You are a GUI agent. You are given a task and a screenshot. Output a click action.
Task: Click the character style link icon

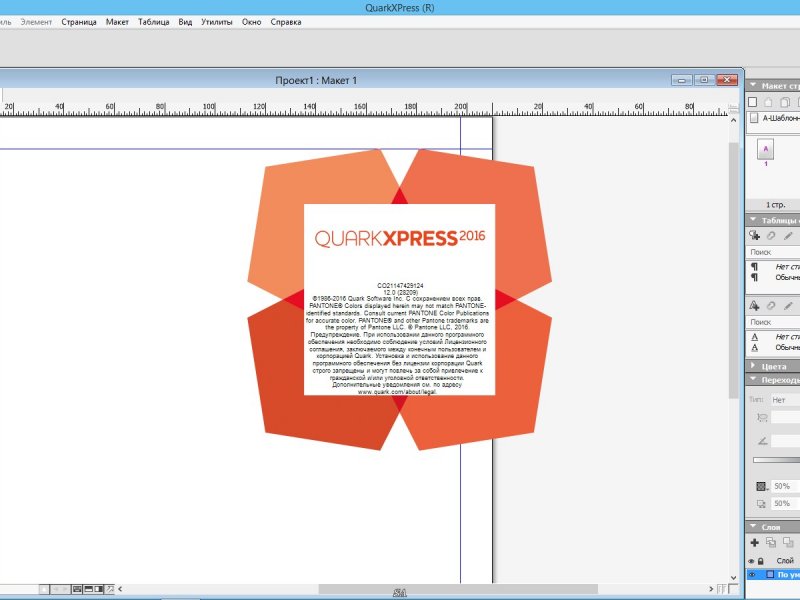[771, 306]
